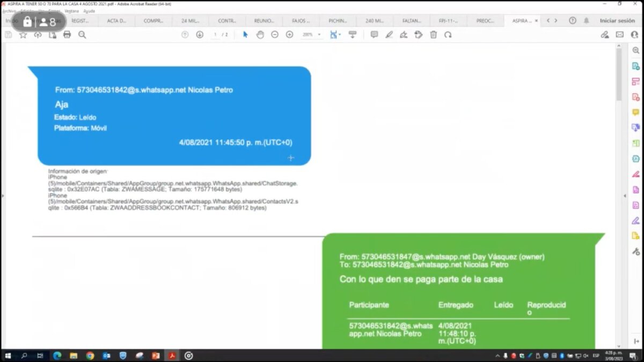This screenshot has width=644, height=362.
Task: Click the rotate/undo circular arrow icon
Action: (x=448, y=34)
